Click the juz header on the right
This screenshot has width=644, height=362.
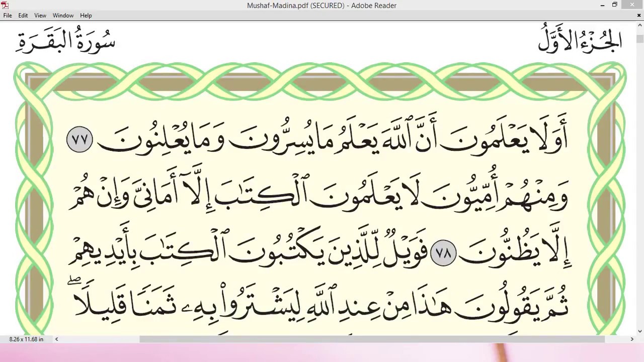point(580,39)
